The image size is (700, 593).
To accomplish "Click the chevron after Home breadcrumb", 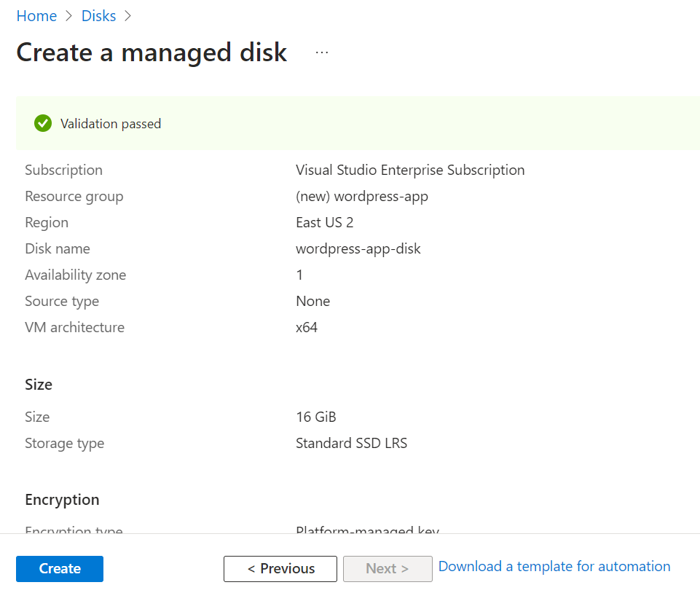I will (x=68, y=16).
